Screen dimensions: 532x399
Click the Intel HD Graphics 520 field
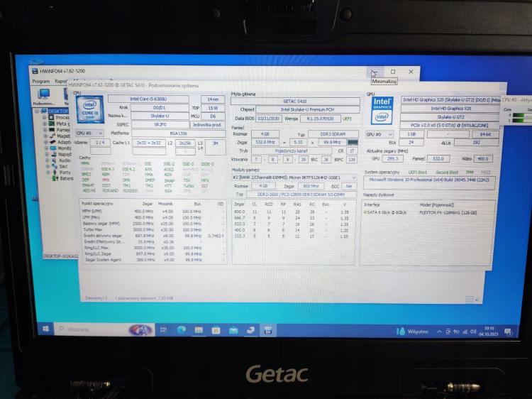coord(450,109)
